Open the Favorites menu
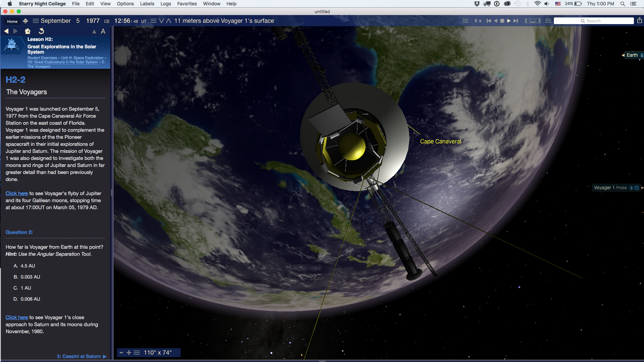This screenshot has height=362, width=644. pos(187,4)
